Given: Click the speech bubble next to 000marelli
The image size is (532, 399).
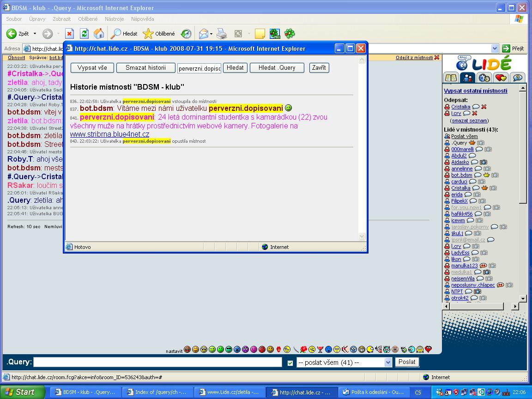Looking at the screenshot, I should [x=479, y=149].
